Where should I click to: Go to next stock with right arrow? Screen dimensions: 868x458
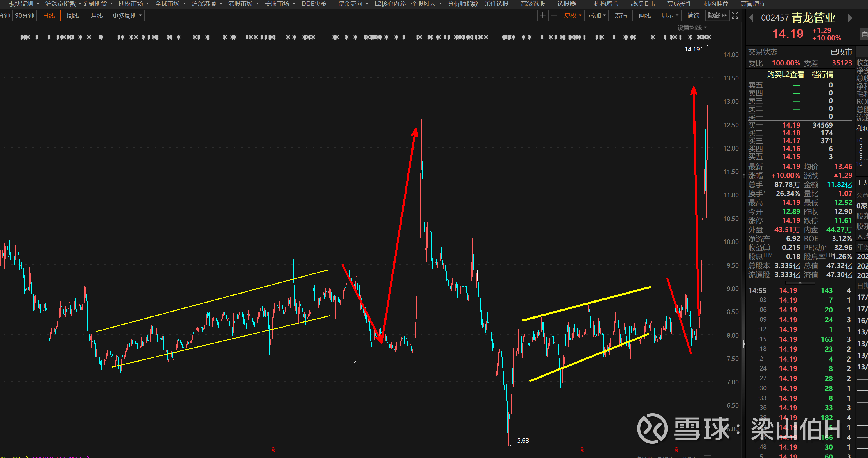point(850,18)
